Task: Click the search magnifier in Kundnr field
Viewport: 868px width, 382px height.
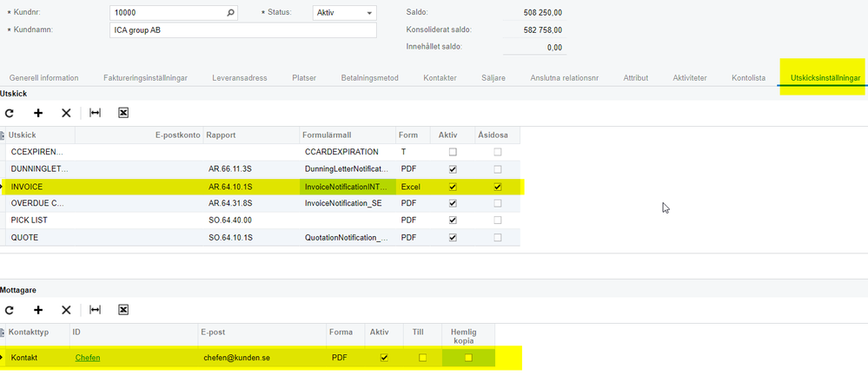Action: tap(230, 13)
